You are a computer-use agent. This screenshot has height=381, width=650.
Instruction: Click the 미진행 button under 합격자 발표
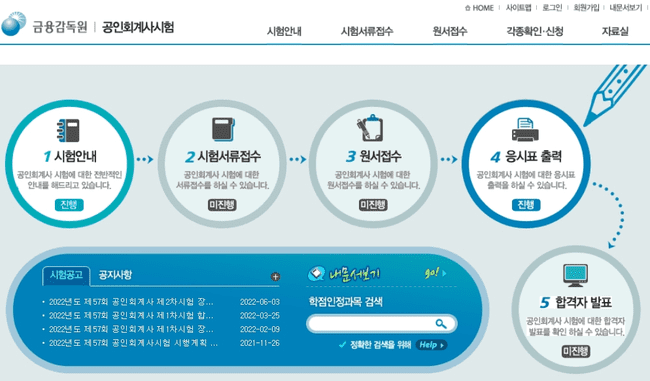point(575,351)
